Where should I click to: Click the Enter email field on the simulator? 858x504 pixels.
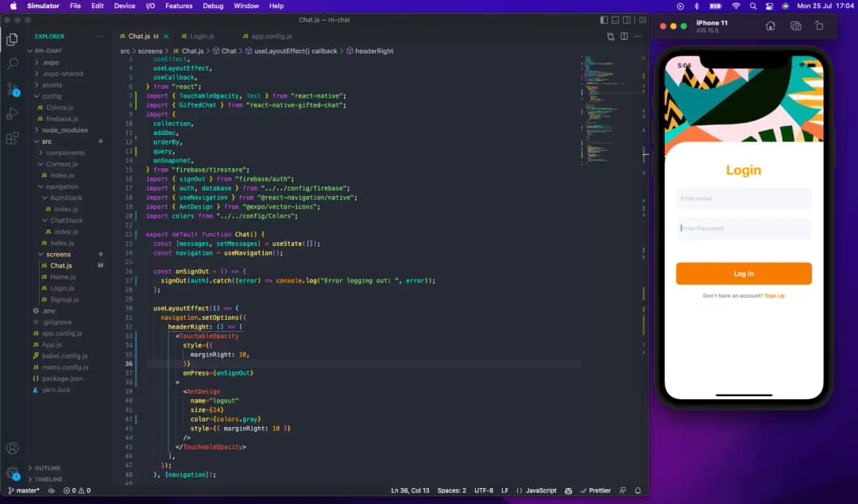pos(744,198)
